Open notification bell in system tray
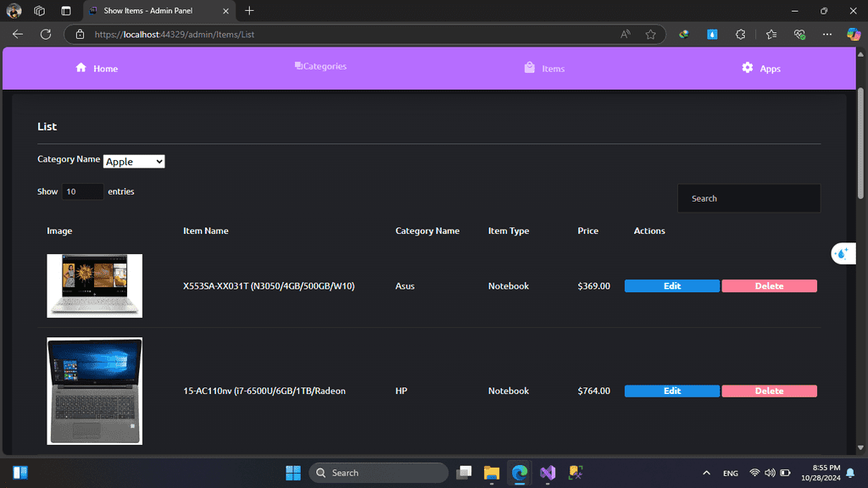The width and height of the screenshot is (868, 488). (850, 473)
